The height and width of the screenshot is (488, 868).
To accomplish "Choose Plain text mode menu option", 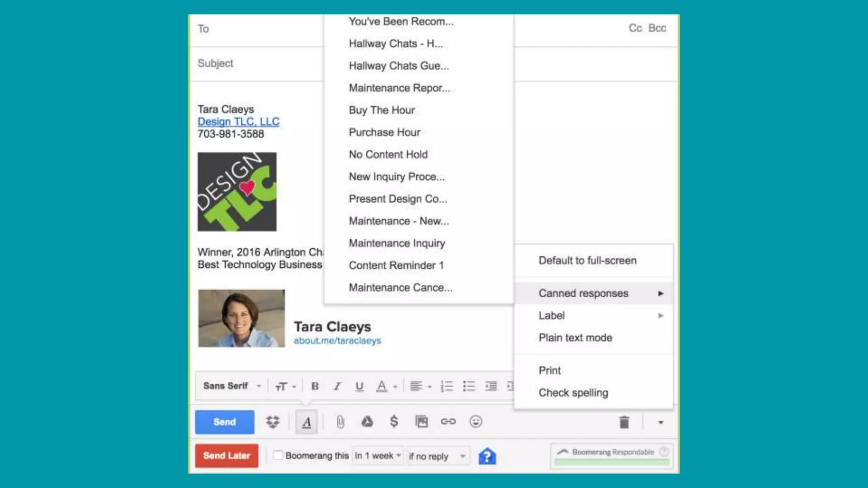I will click(575, 338).
